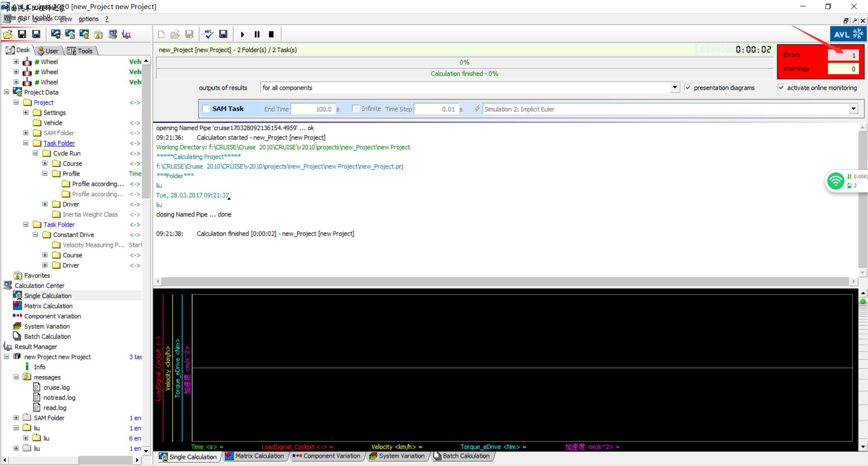868x466 pixels.
Task: Expand the SAM Folder under Project
Action: click(x=26, y=133)
